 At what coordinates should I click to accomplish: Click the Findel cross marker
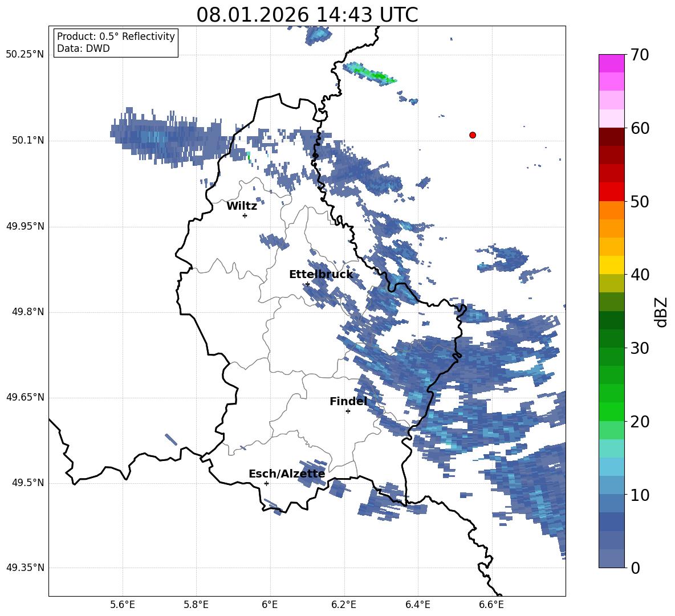coord(348,411)
